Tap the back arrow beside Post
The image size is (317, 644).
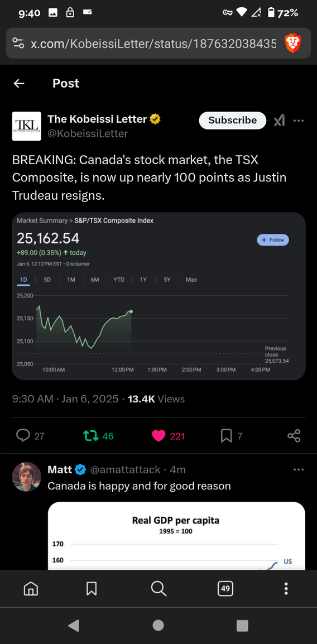(x=19, y=83)
